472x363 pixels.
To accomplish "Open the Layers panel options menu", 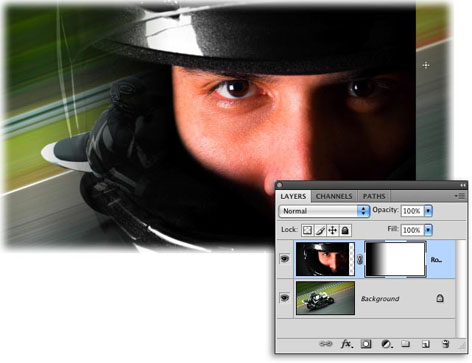I will click(x=460, y=196).
